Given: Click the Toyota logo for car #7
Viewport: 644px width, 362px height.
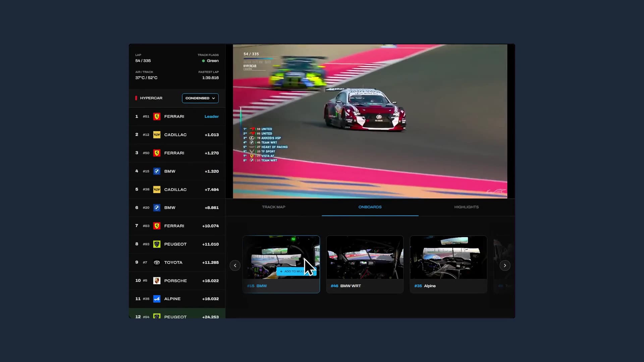Looking at the screenshot, I should (157, 262).
